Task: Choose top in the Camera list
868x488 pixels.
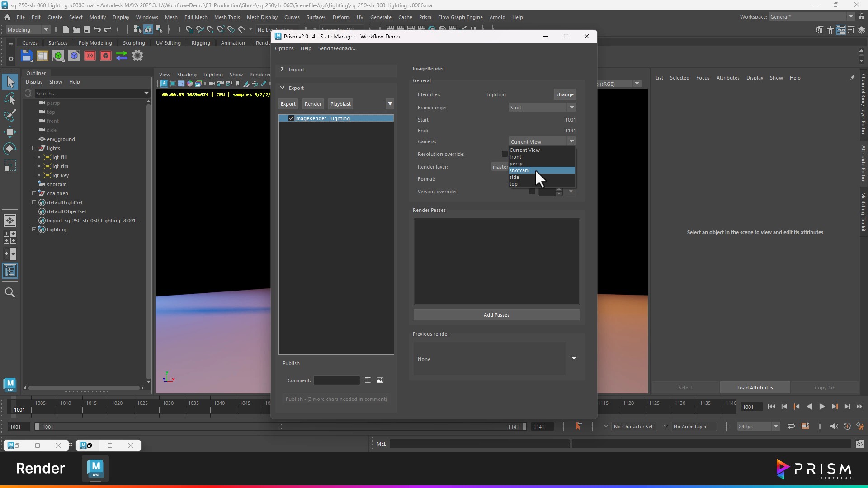Action: 542,184
